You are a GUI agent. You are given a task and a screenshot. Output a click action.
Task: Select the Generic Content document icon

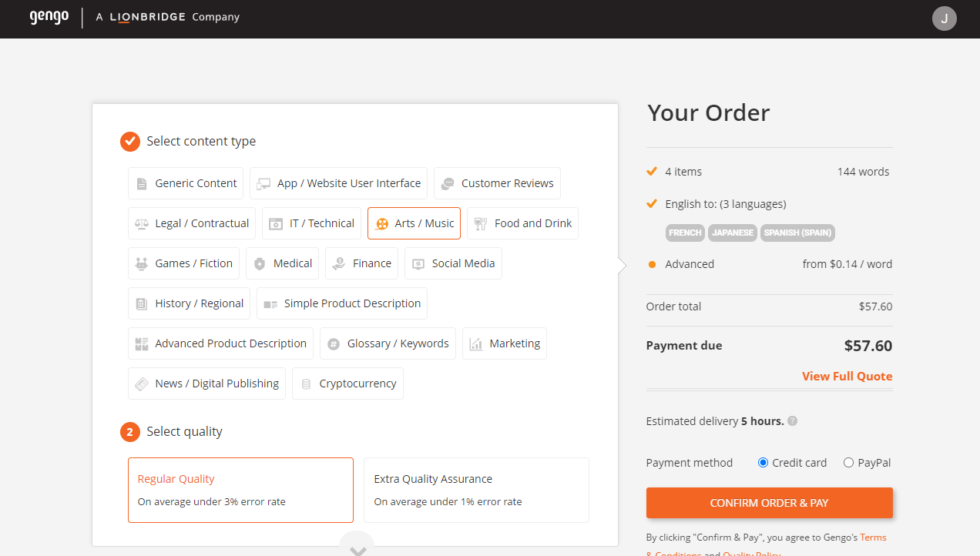click(142, 183)
